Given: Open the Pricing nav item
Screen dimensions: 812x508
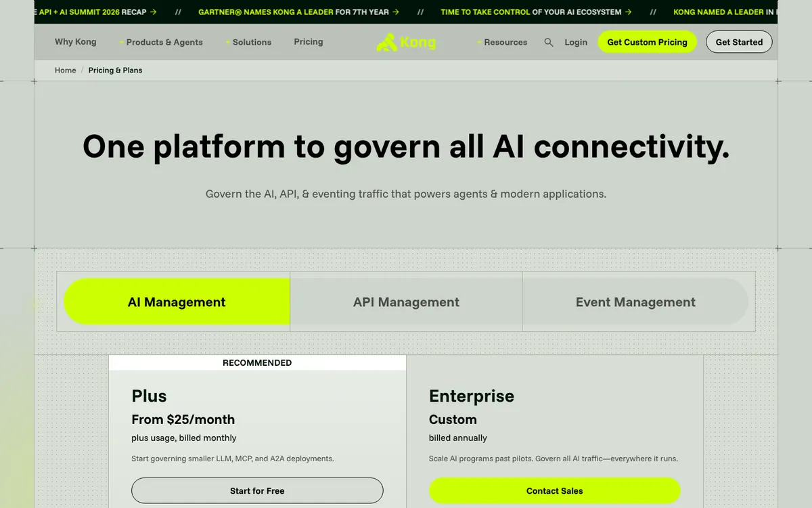Looking at the screenshot, I should [x=309, y=42].
